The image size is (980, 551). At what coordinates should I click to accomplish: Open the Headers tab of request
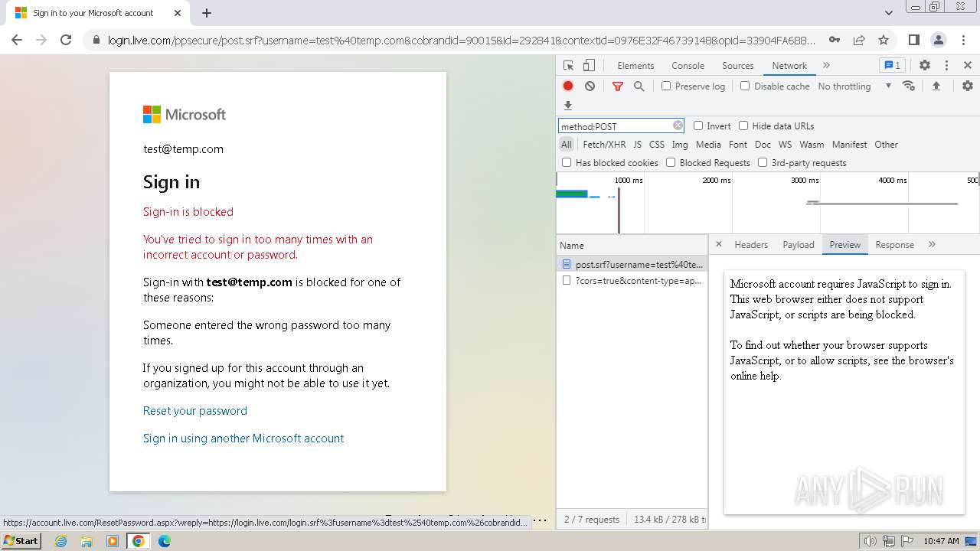pos(751,245)
